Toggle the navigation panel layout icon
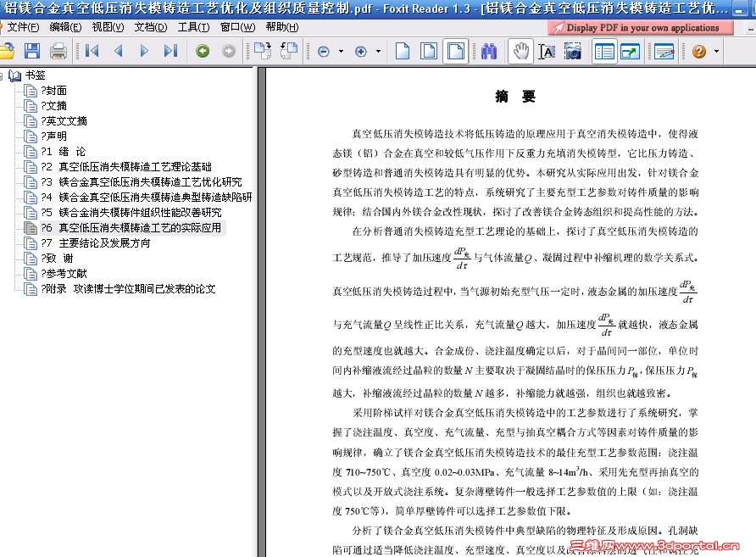The width and height of the screenshot is (756, 557). tap(604, 51)
